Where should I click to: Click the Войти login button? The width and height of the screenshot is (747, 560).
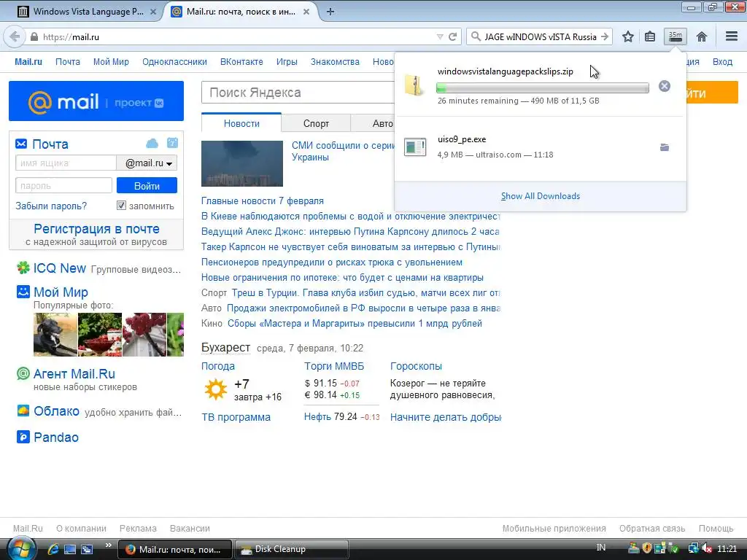[x=147, y=186]
